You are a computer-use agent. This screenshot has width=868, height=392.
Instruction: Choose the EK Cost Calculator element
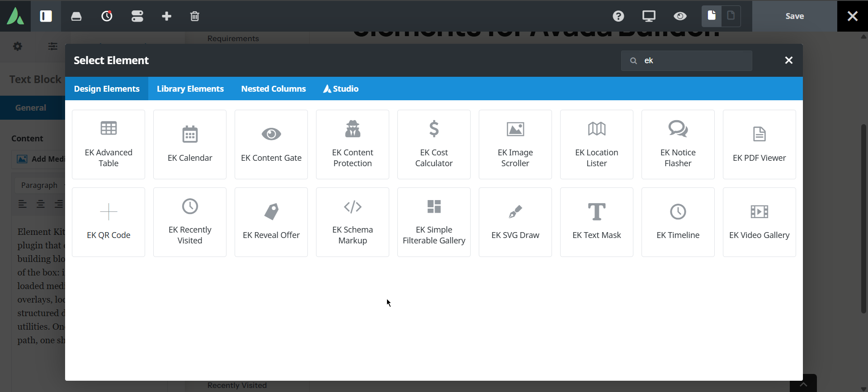434,145
